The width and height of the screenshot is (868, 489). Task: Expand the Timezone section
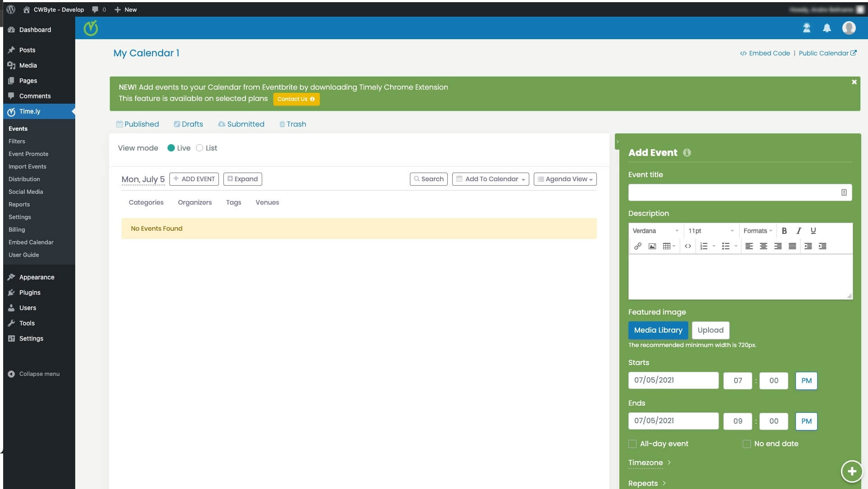(649, 462)
